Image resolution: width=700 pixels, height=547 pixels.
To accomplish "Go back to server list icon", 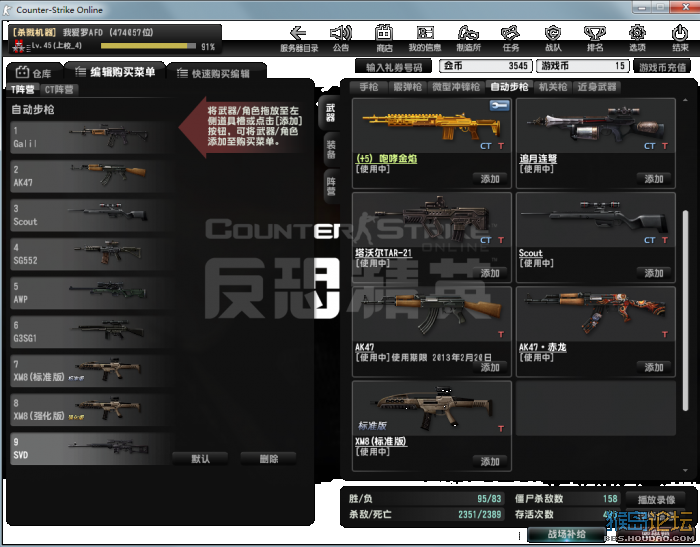I will (x=298, y=33).
